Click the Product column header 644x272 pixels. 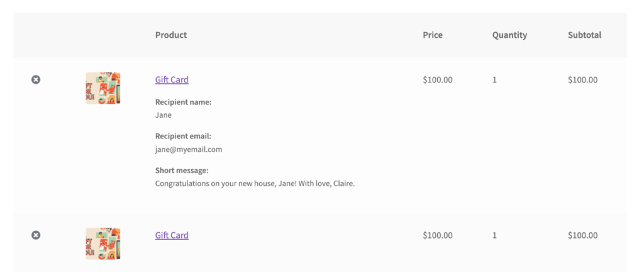tap(171, 35)
